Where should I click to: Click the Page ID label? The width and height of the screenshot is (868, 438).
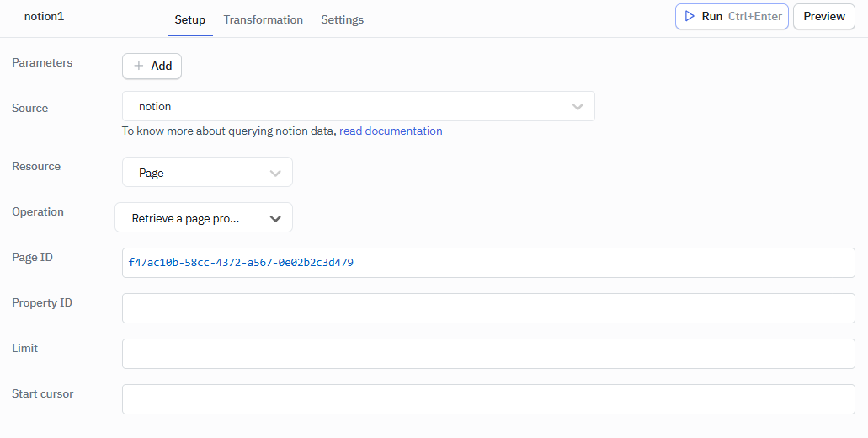point(32,257)
